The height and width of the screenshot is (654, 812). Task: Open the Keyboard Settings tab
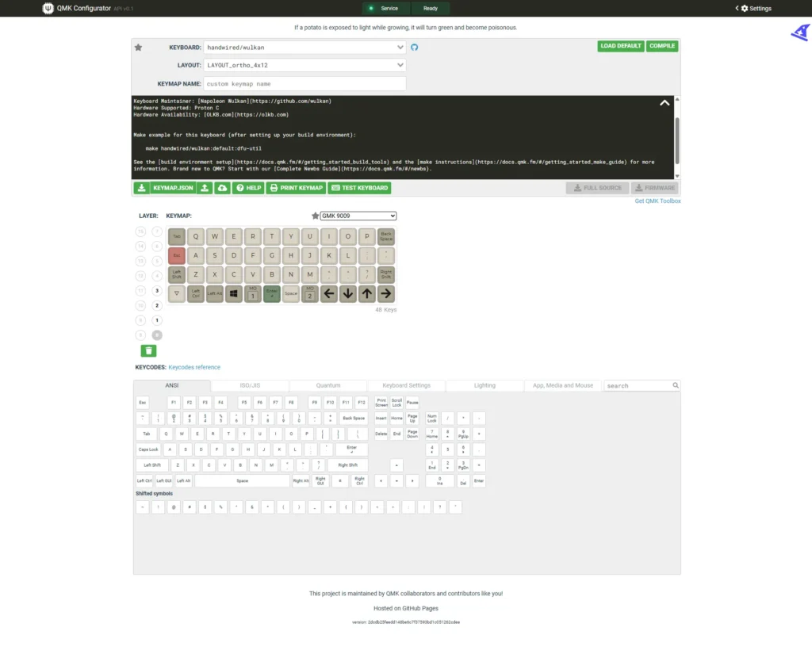click(x=407, y=386)
